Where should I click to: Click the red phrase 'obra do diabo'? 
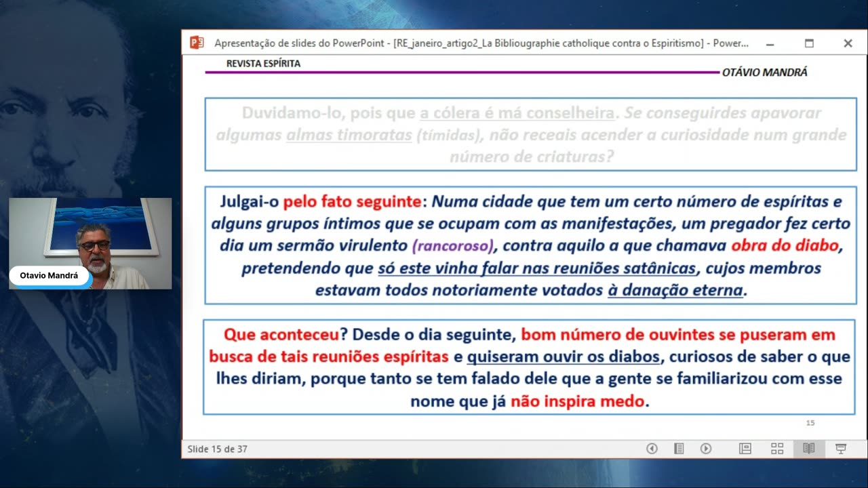785,245
